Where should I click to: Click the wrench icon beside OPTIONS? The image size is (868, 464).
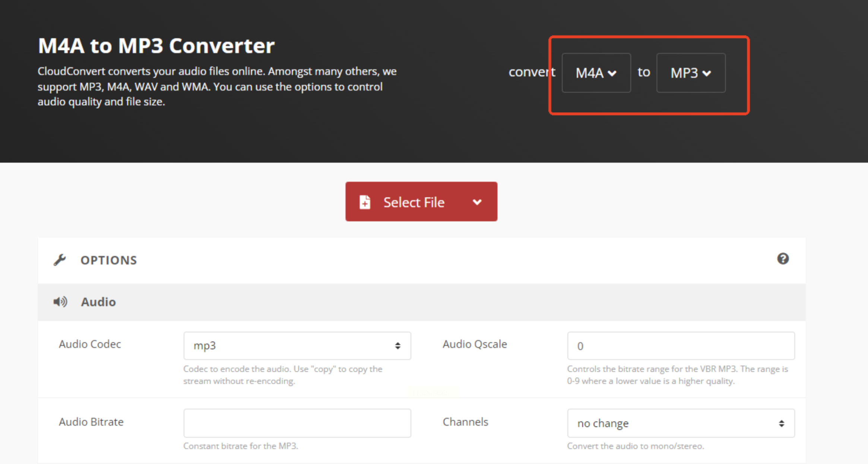[x=60, y=260]
